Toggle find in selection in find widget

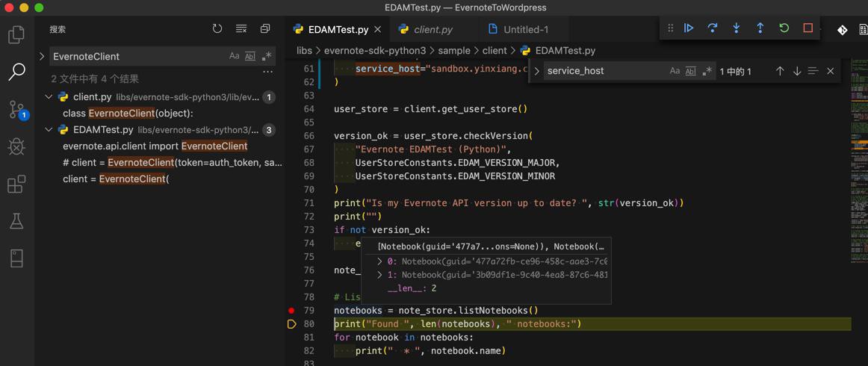(x=813, y=71)
